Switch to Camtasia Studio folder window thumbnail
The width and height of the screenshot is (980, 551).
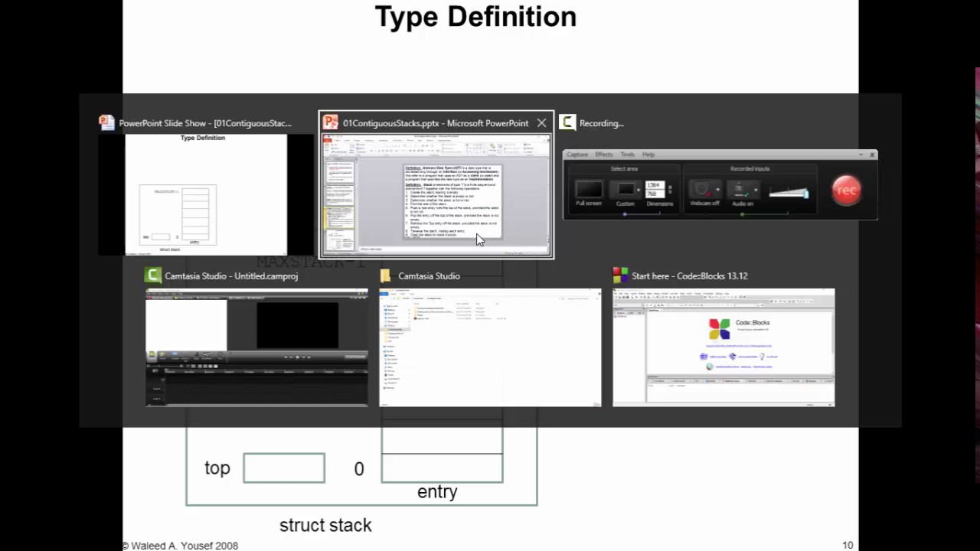point(490,347)
